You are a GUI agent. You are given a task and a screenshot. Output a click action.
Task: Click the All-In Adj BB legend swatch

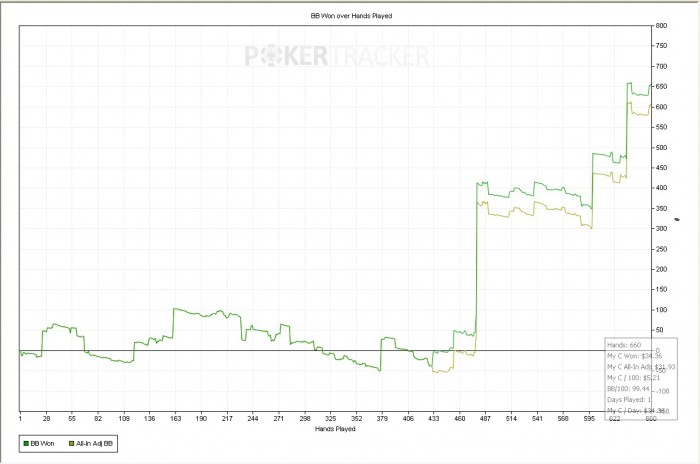71,443
